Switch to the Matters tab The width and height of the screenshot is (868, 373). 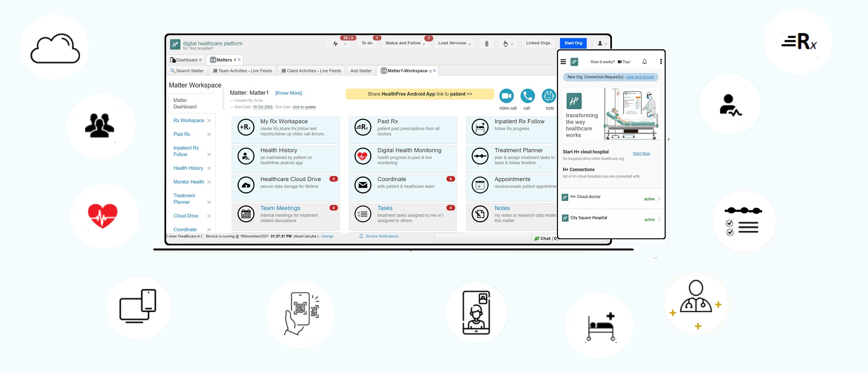pyautogui.click(x=225, y=60)
